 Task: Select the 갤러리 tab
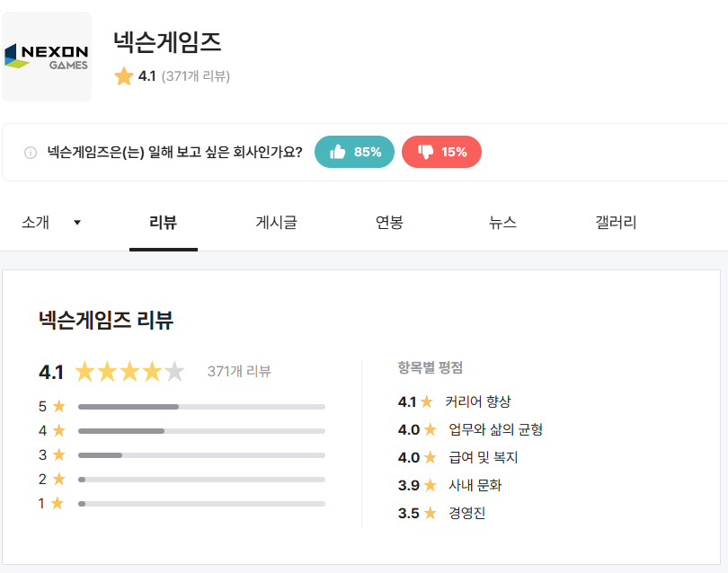click(x=616, y=223)
